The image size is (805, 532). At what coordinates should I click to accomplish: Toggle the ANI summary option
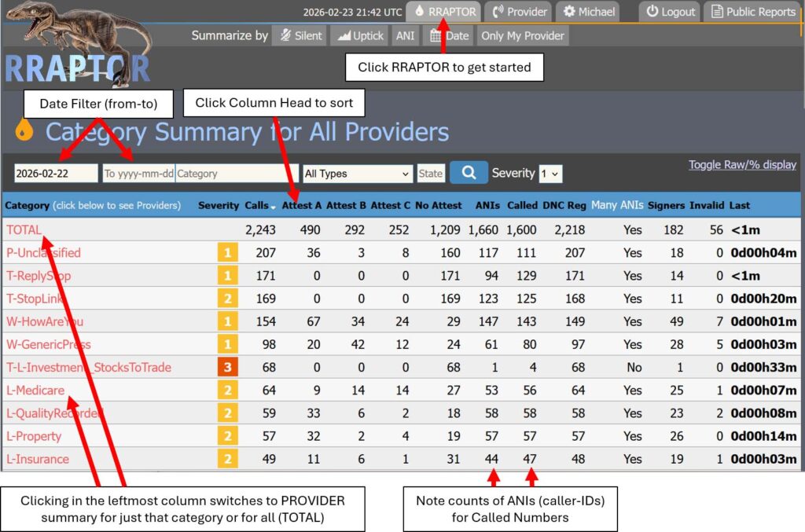pyautogui.click(x=405, y=35)
